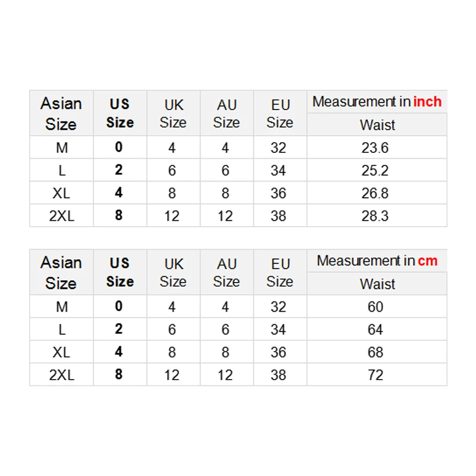
Task: Click 'EU Size' header in inch table
Action: tap(280, 114)
